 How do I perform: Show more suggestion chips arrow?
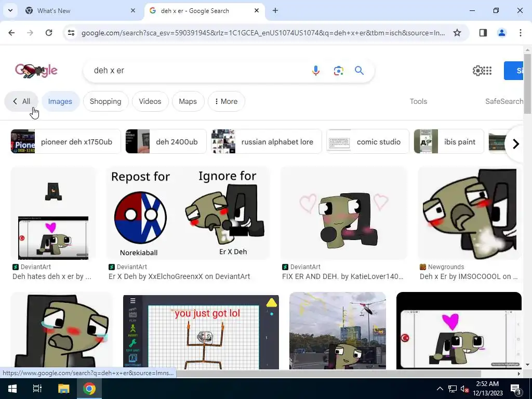click(x=515, y=144)
